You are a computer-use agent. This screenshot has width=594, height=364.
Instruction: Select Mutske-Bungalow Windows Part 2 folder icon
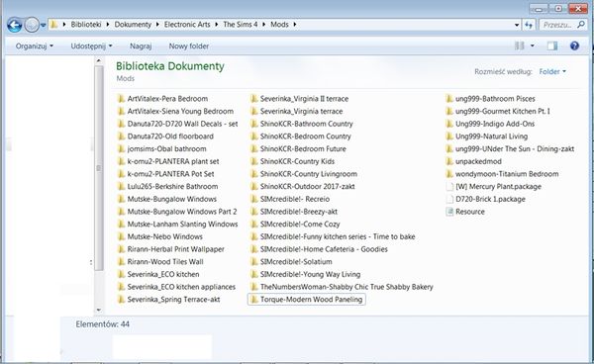point(121,212)
